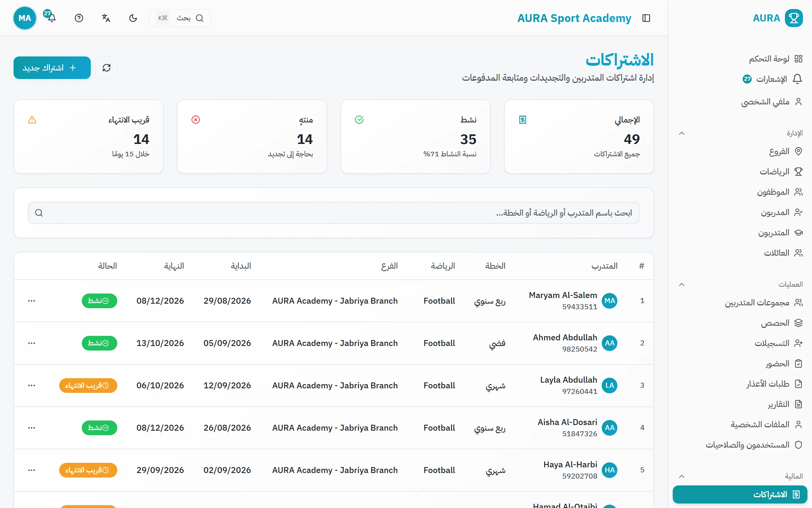Click the نشط active stat card
This screenshot has height=508, width=812.
415,137
